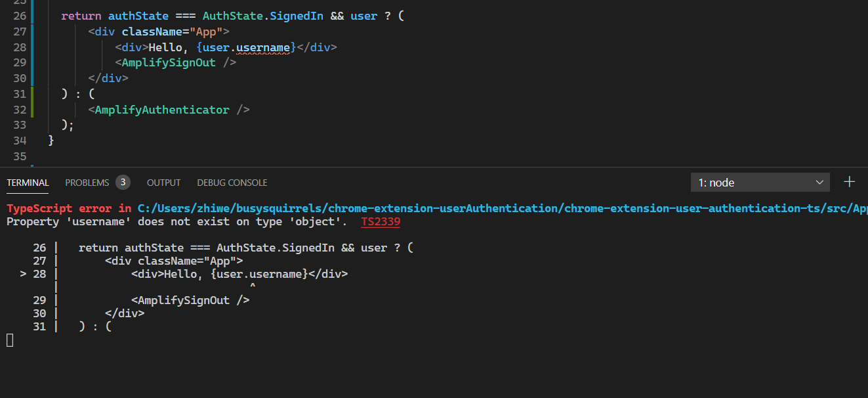This screenshot has width=868, height=398.
Task: Open the PROBLEMS panel tab
Action: click(x=87, y=183)
